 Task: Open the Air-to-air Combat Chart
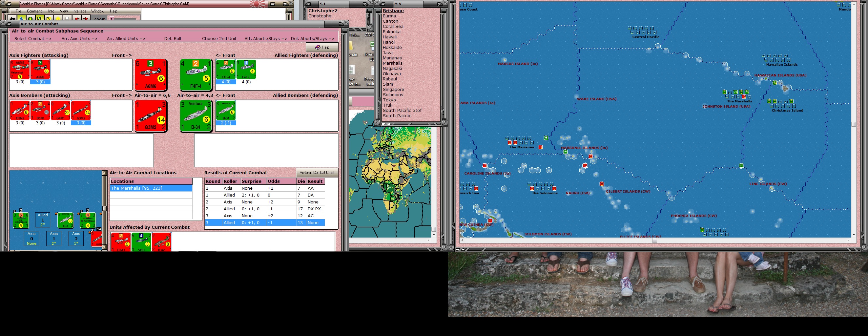pyautogui.click(x=317, y=173)
